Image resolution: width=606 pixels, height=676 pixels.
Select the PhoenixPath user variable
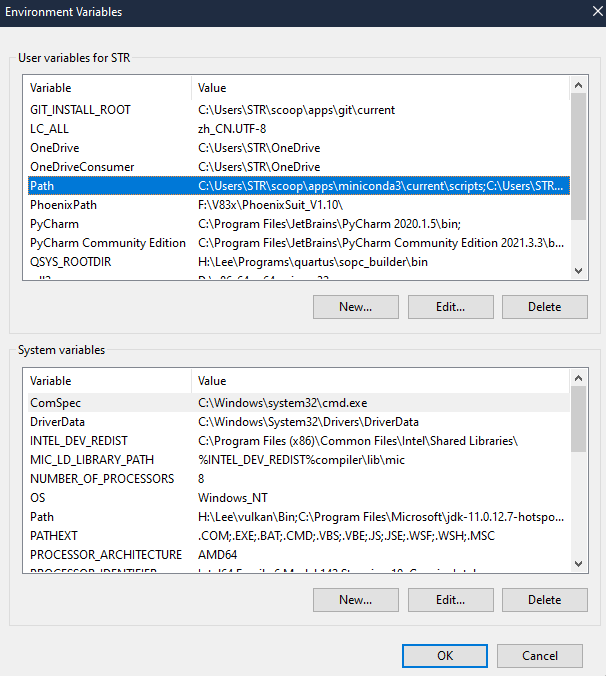coord(63,205)
